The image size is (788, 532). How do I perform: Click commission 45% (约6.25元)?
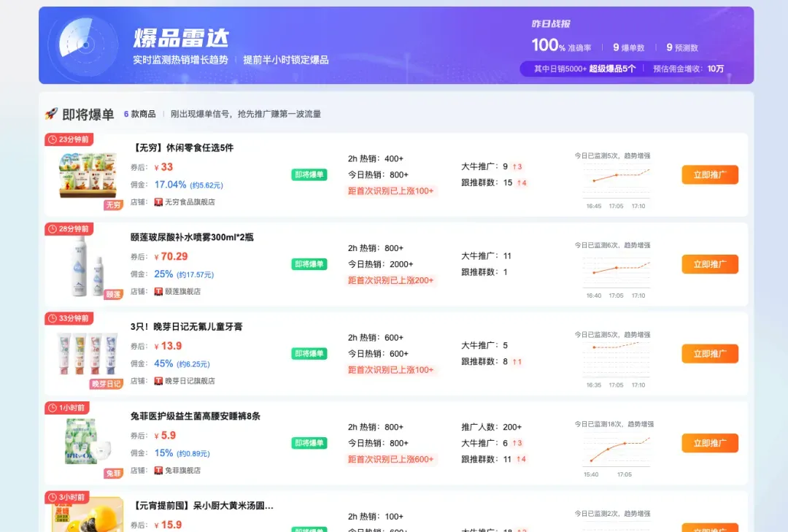point(182,363)
